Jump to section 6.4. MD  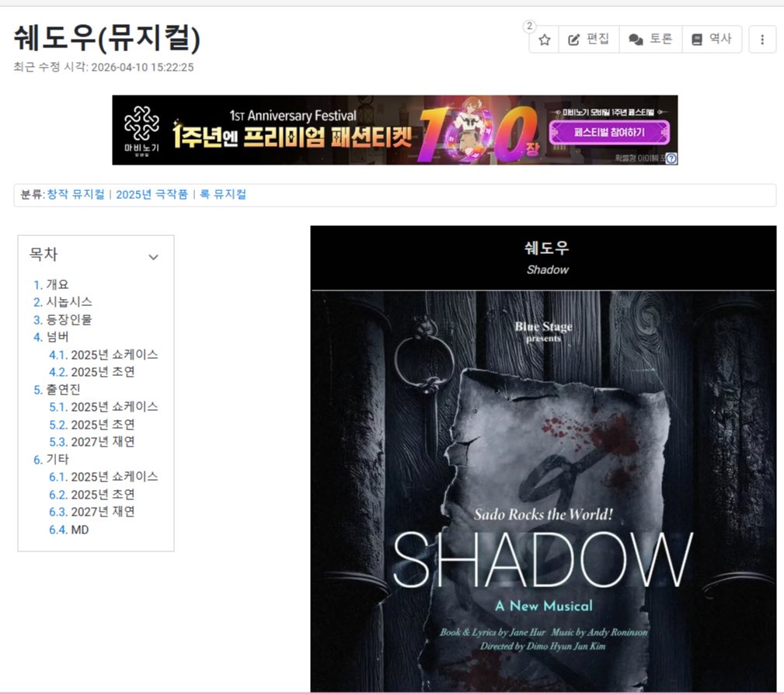69,530
